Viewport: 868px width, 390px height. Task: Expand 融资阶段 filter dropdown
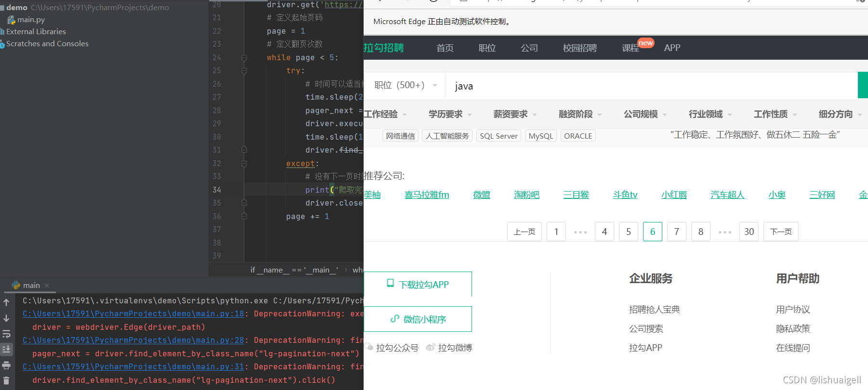(x=580, y=114)
